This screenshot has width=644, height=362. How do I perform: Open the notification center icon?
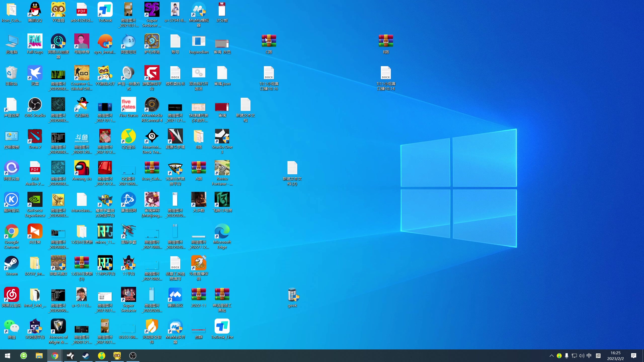click(633, 356)
